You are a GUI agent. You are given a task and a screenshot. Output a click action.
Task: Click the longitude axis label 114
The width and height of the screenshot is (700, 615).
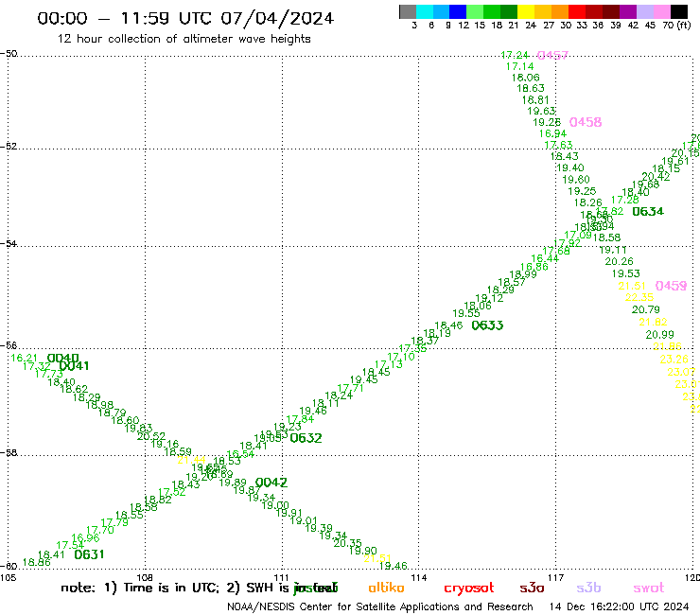click(x=419, y=578)
